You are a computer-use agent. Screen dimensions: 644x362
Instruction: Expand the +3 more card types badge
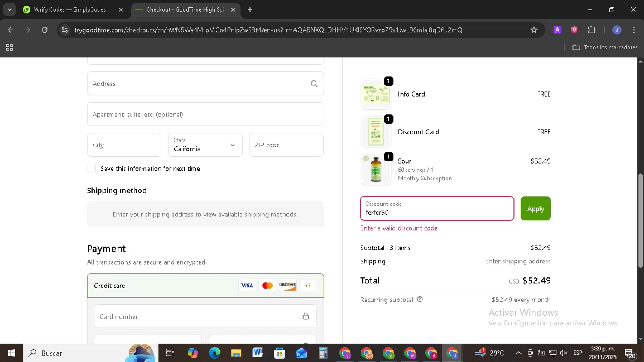[x=308, y=286]
